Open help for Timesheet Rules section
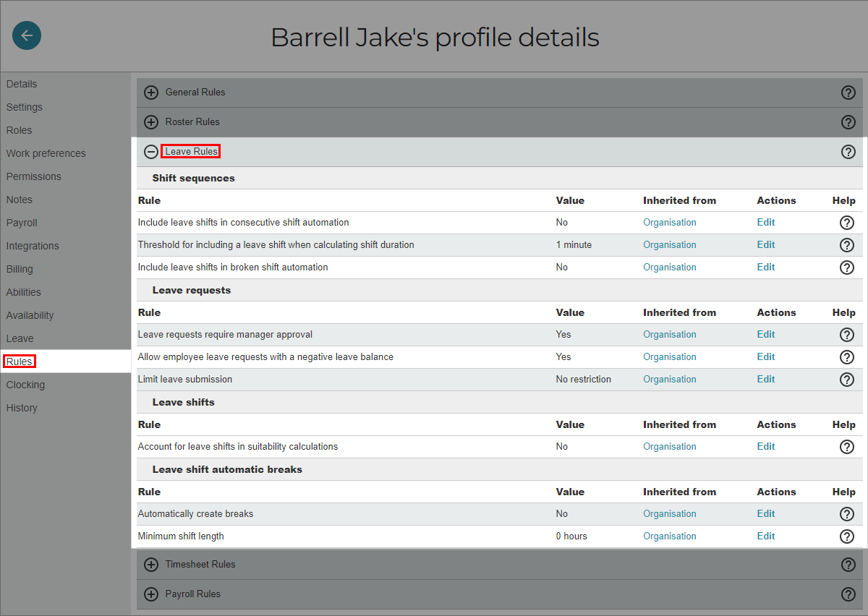Screen dimensions: 868x616 (x=848, y=565)
